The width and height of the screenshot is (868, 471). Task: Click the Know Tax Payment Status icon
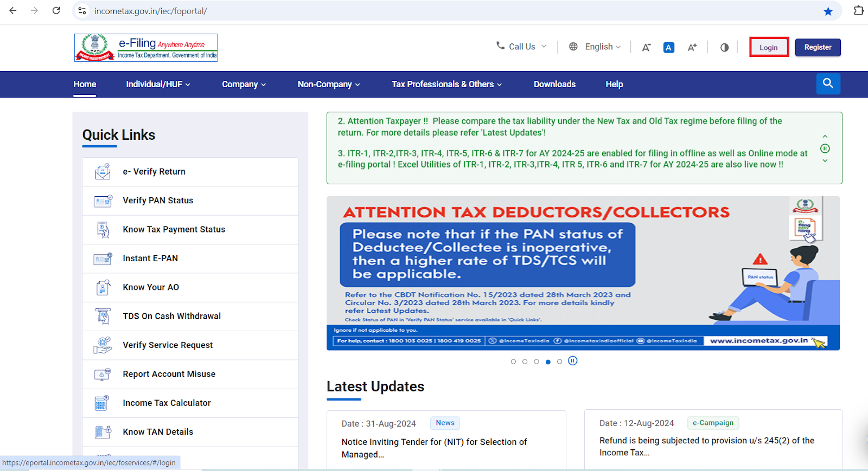tap(103, 230)
